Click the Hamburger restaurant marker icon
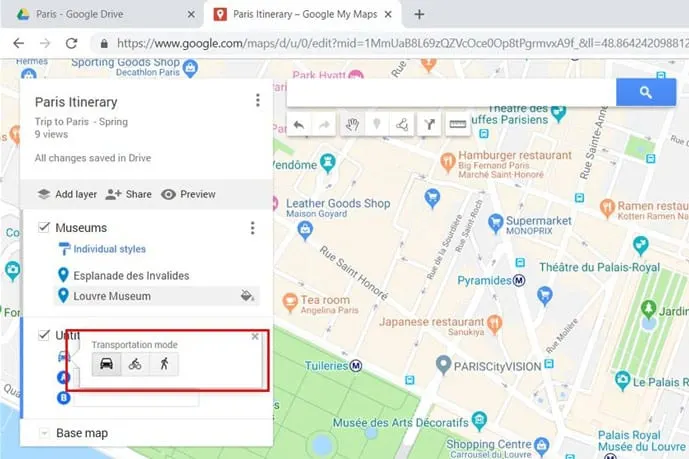Image resolution: width=689 pixels, height=459 pixels. 447,162
